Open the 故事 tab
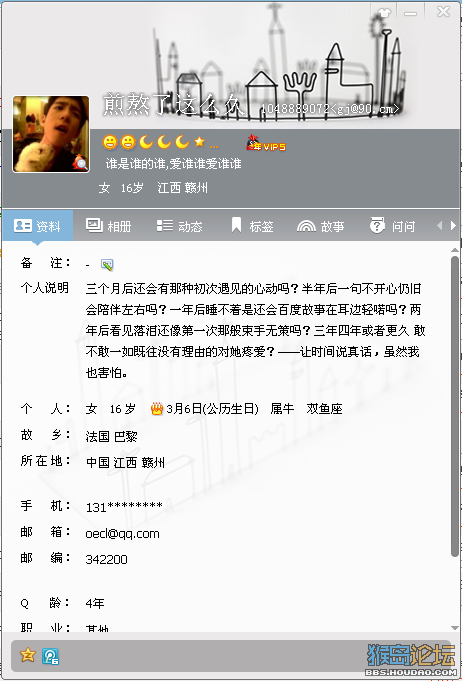The height and width of the screenshot is (681, 462). (x=321, y=226)
